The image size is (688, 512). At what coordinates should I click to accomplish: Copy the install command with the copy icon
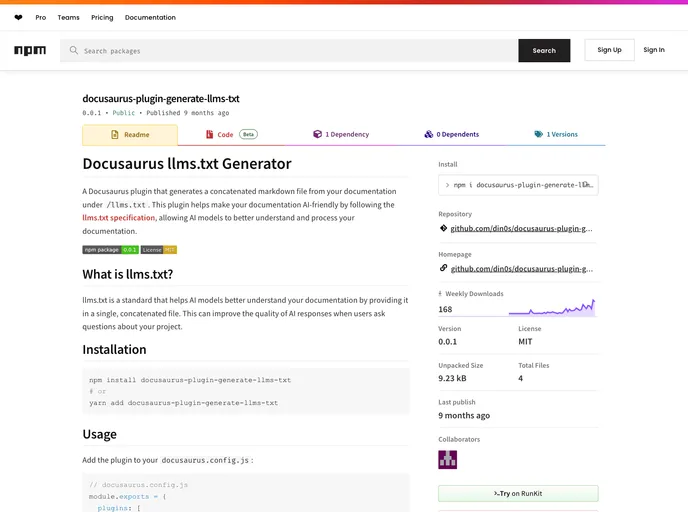point(586,185)
